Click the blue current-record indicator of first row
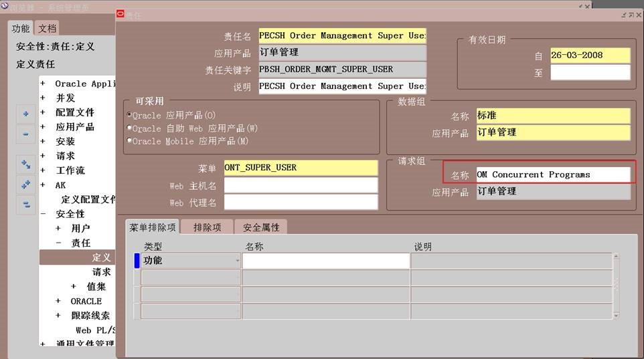This screenshot has width=644, height=359. (137, 261)
